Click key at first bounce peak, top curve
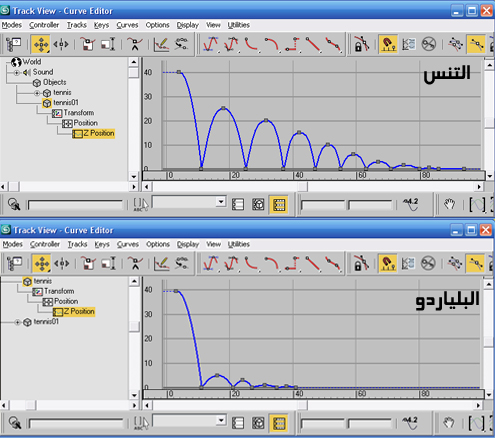495x438 pixels. 223,108
